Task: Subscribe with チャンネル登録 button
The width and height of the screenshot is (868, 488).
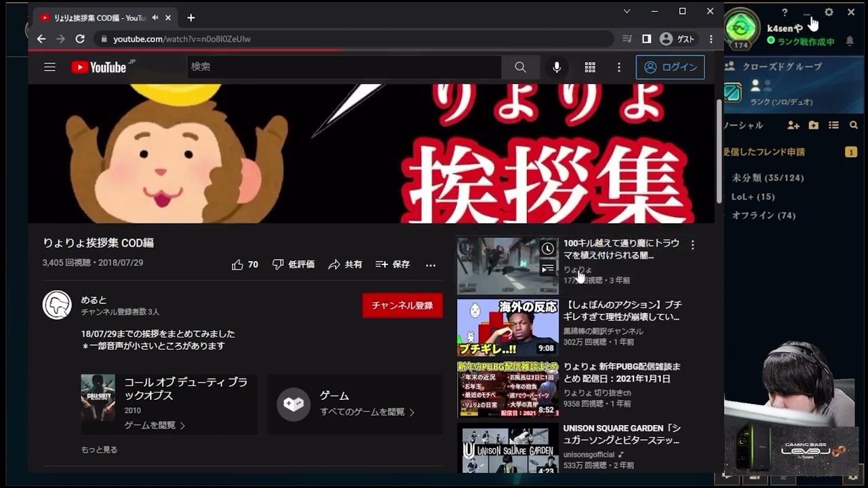Action: pos(402,305)
